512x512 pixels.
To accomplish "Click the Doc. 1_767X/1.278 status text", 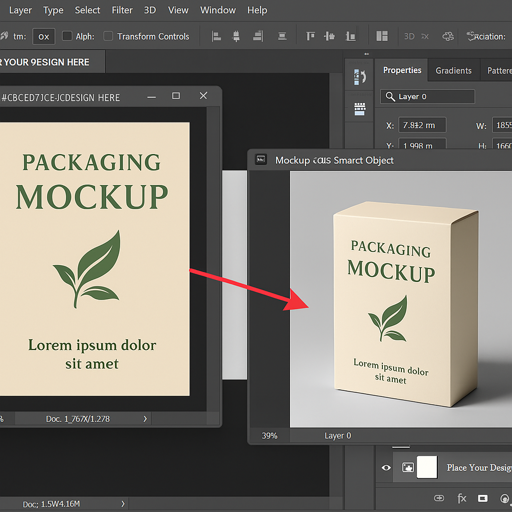I will (x=78, y=419).
